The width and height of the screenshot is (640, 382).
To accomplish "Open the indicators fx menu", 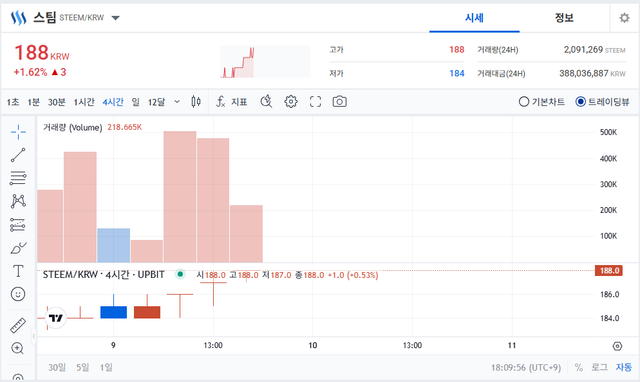I will click(220, 102).
